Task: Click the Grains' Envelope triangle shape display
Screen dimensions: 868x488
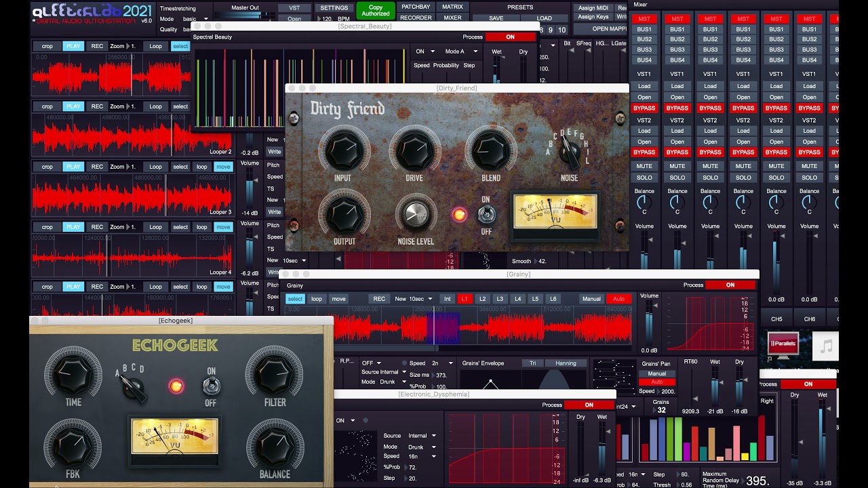Action: click(x=490, y=381)
